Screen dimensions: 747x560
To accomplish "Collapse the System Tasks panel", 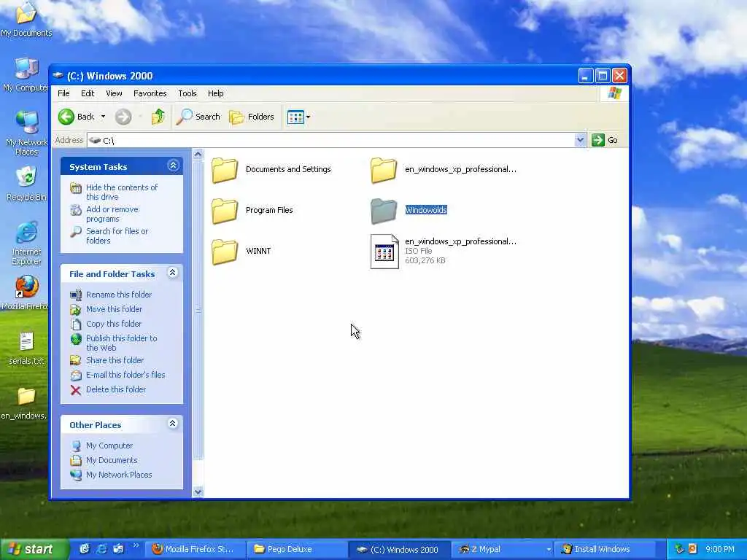I will click(173, 166).
